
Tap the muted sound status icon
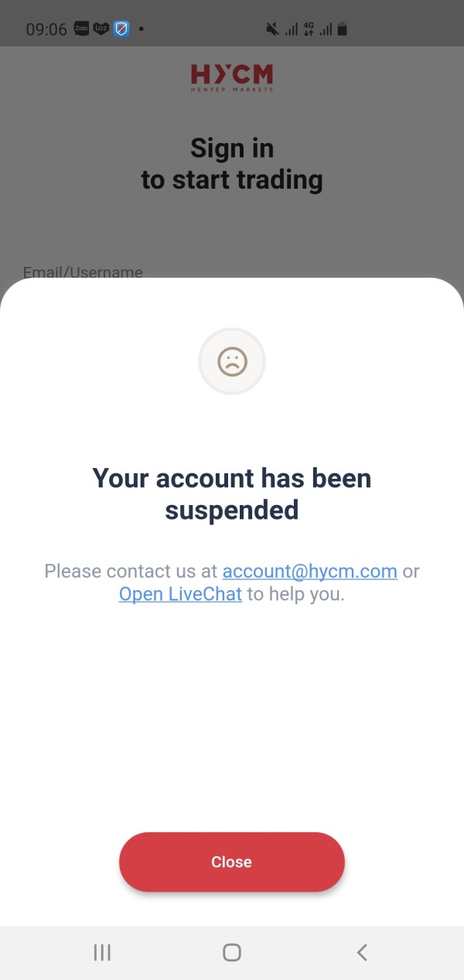(x=272, y=29)
